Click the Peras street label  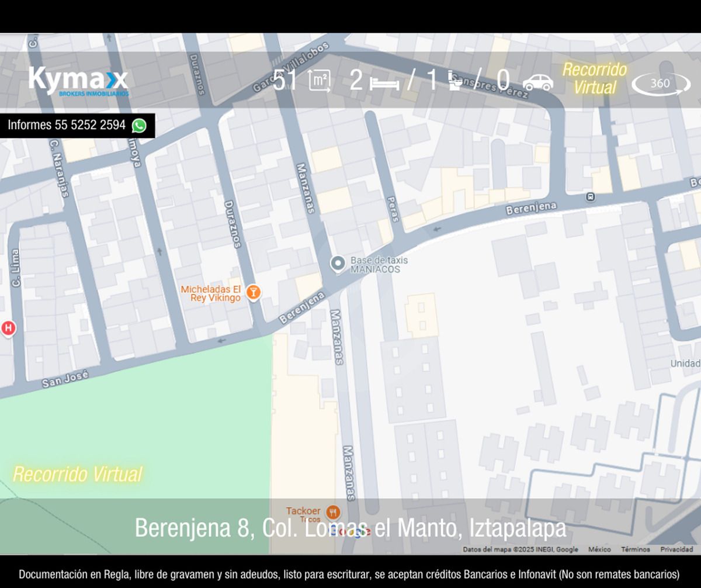(x=393, y=209)
